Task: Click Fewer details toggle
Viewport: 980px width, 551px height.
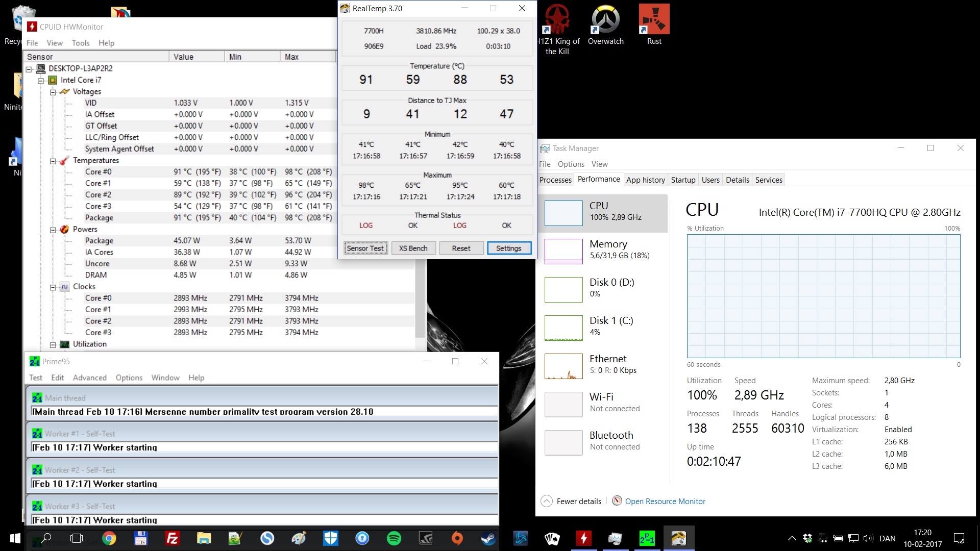Action: [578, 502]
